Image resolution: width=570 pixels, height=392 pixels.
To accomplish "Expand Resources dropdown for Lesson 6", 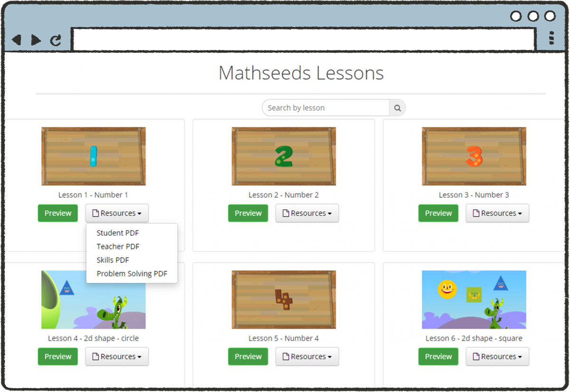I will pyautogui.click(x=497, y=357).
